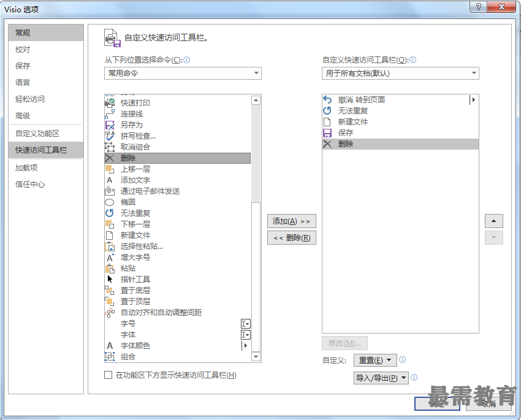
Task: Click the purple 保存 disk icon in right list
Action: (327, 133)
